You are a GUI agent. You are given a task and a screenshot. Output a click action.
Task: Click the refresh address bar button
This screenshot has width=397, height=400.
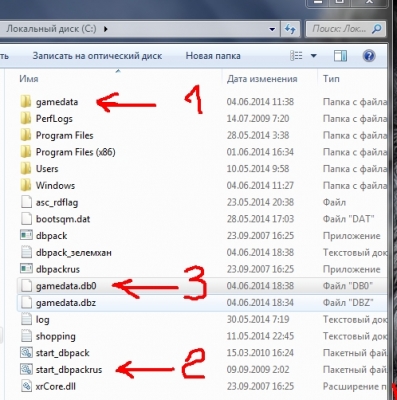[x=290, y=29]
